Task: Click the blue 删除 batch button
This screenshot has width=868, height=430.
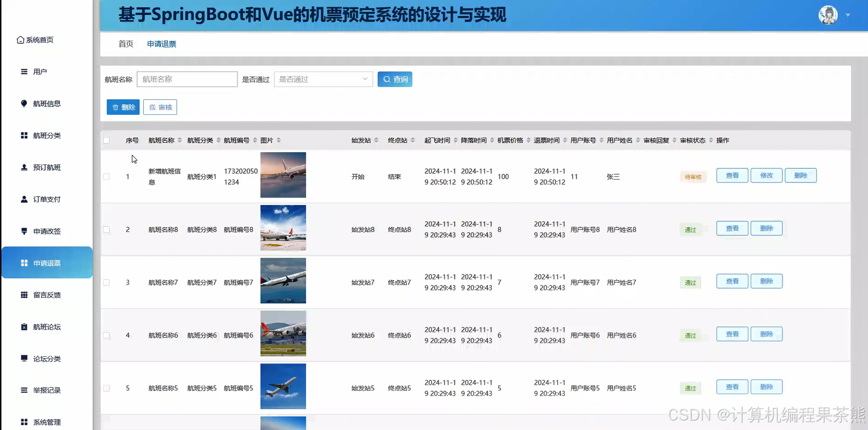Action: 123,107
